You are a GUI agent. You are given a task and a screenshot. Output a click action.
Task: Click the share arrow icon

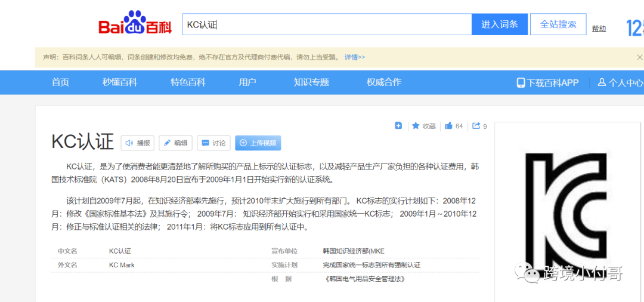pos(476,126)
